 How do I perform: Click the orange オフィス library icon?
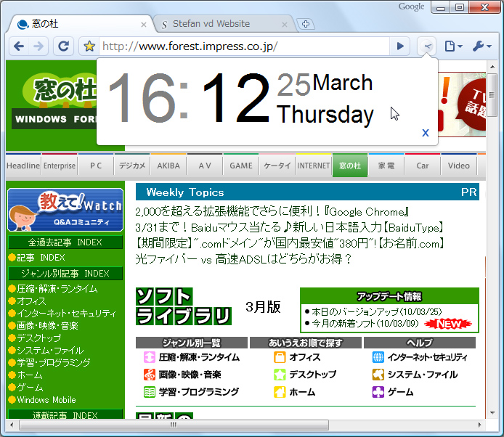[x=280, y=357]
